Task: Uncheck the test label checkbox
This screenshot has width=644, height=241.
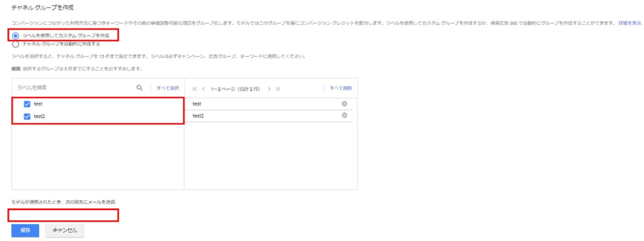Action: click(x=27, y=104)
